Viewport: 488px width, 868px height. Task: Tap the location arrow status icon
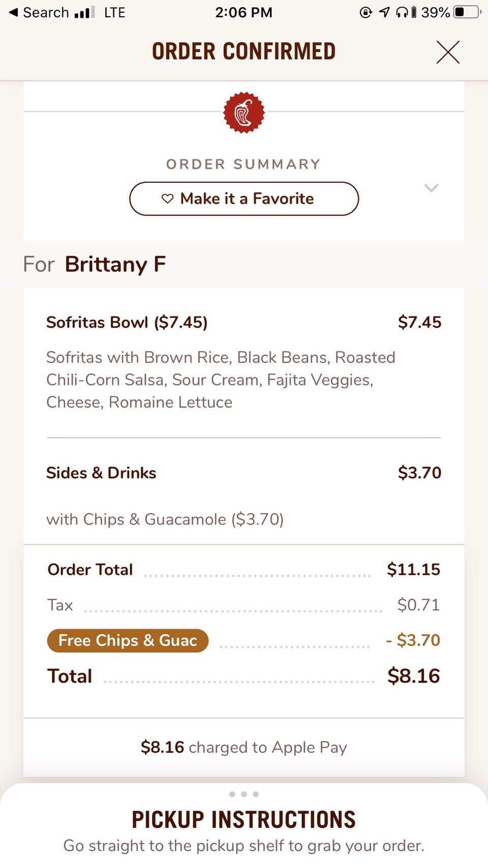(385, 12)
